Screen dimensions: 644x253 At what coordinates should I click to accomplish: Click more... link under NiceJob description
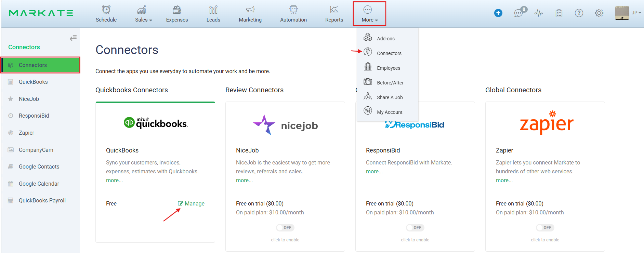(244, 180)
